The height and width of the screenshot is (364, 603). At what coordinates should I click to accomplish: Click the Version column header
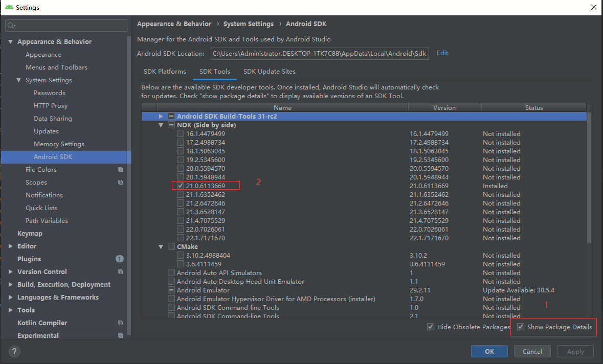tap(444, 108)
